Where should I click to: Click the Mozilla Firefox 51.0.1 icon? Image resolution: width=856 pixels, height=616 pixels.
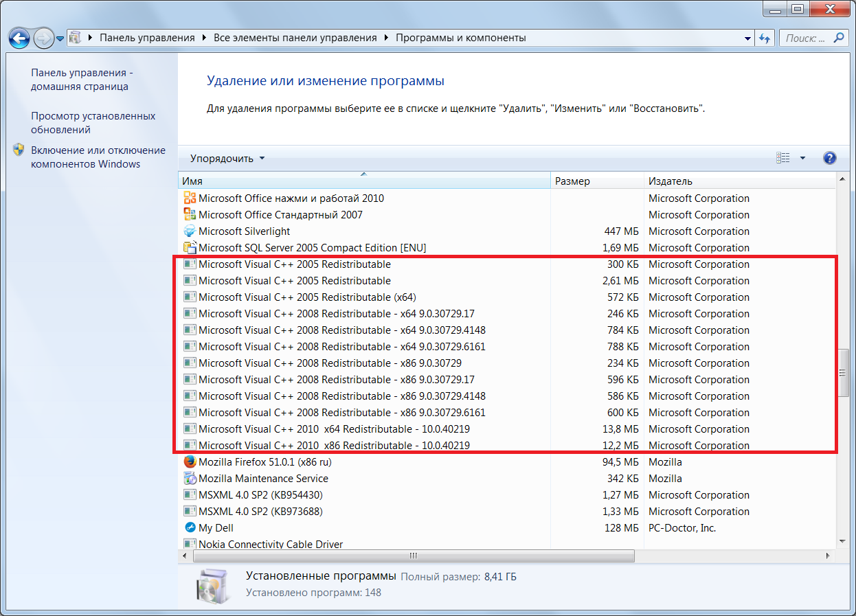pos(190,462)
